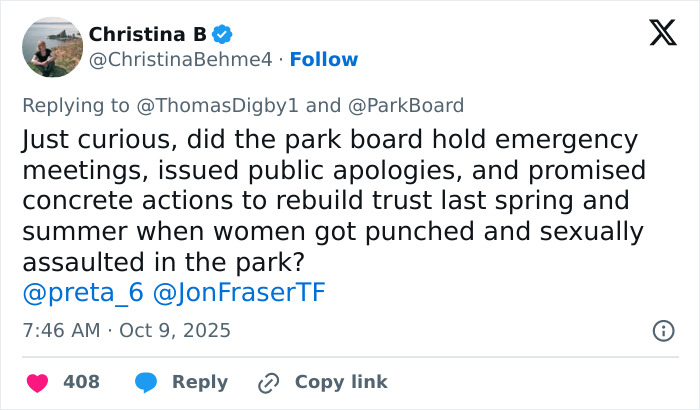Screen dimensions: 700x410
Task: Click the 7:46 AM Oct 9 timestamp
Action: (x=126, y=330)
